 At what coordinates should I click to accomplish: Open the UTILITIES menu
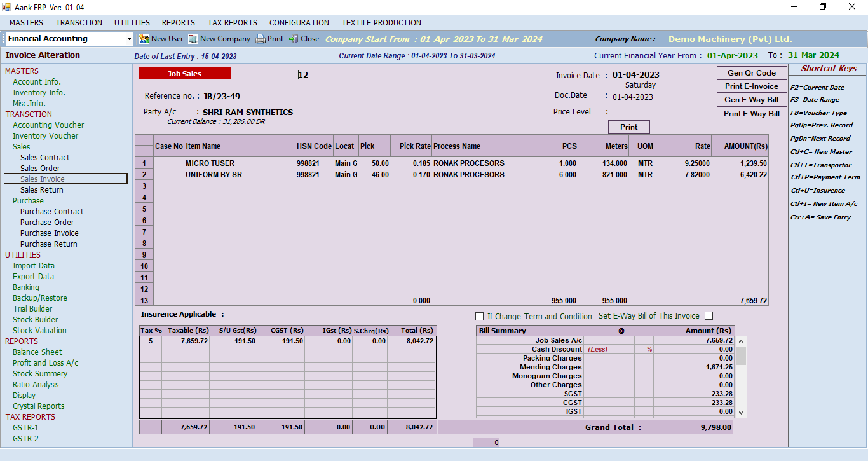132,22
